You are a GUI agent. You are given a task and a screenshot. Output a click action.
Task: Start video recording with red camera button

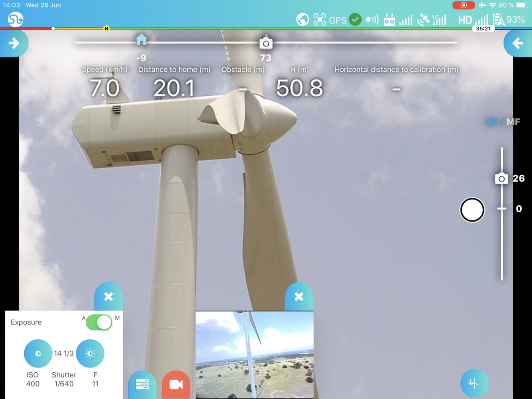pyautogui.click(x=176, y=385)
